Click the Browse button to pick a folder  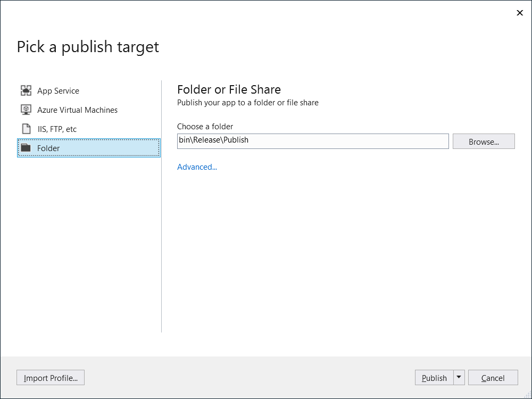tap(483, 141)
